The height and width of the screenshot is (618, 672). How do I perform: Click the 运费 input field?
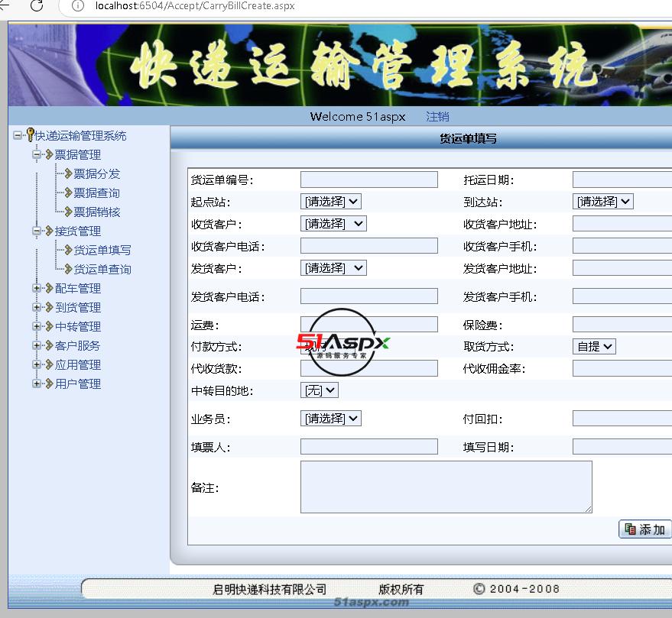pyautogui.click(x=369, y=324)
